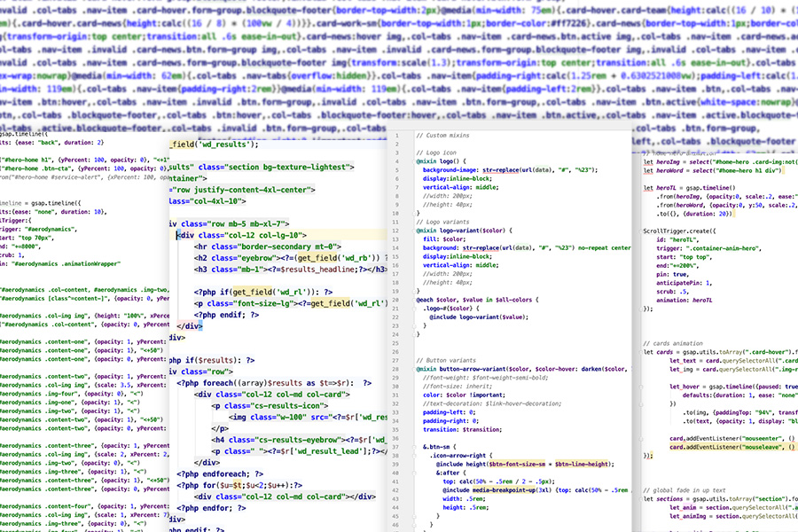
Task: Click the '<h4 class="cs-results-eyebrow">' line
Action: click(x=300, y=440)
